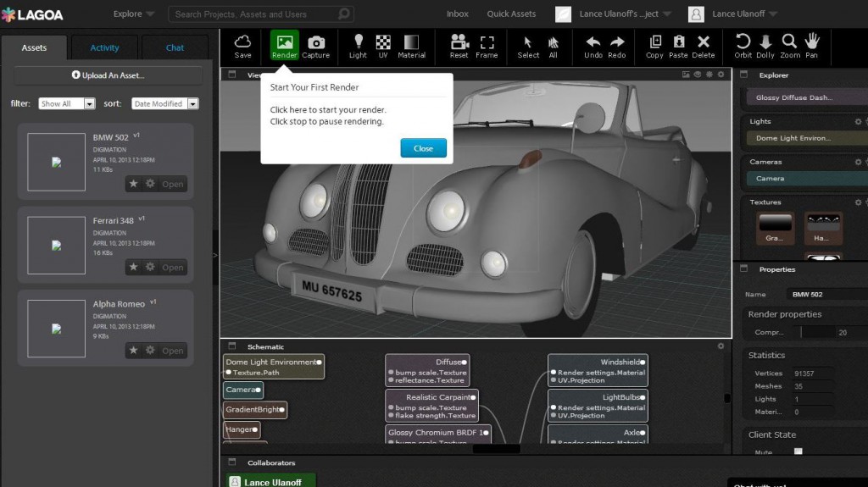Image resolution: width=868 pixels, height=487 pixels.
Task: Switch to the Chat tab
Action: (175, 47)
